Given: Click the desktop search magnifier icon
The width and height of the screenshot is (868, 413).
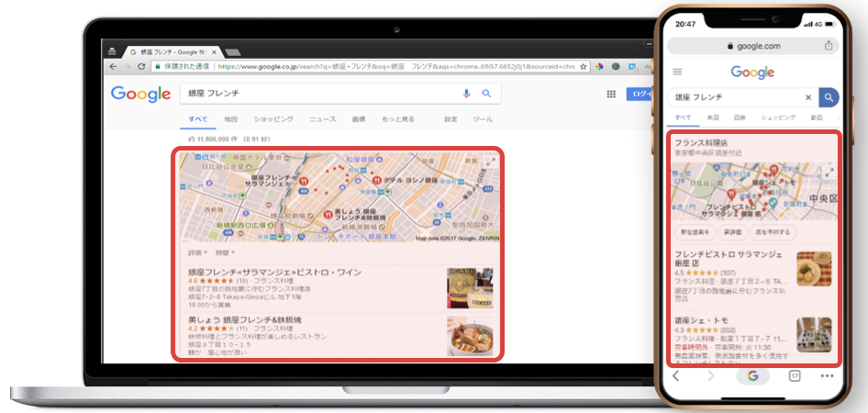Looking at the screenshot, I should (486, 94).
